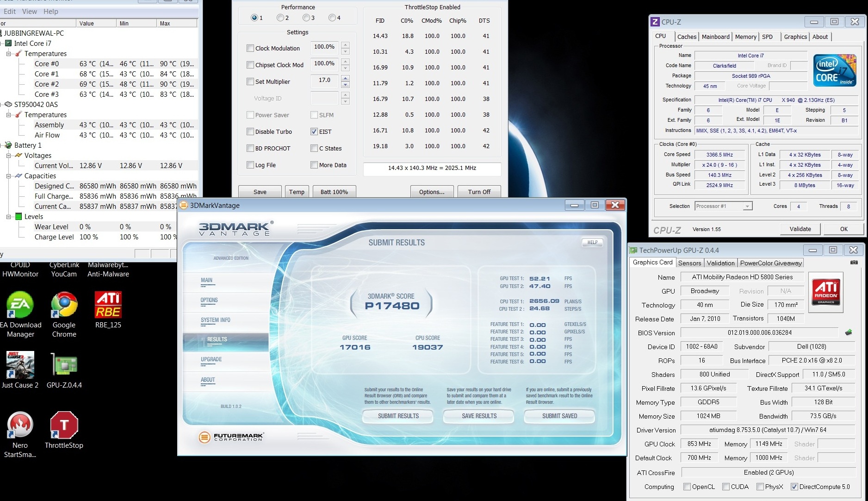
Task: Enable the More Data checkbox
Action: [x=314, y=165]
